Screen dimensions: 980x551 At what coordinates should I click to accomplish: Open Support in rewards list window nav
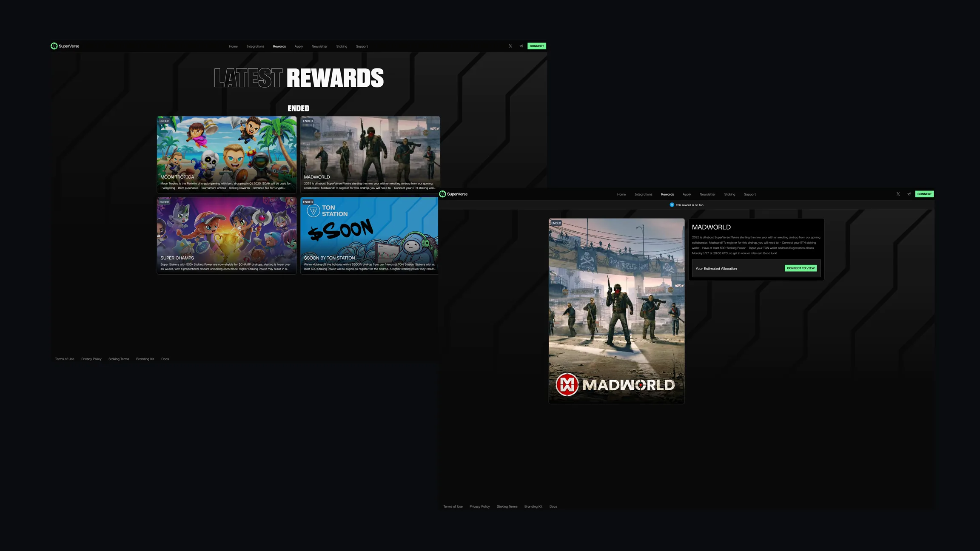[362, 46]
